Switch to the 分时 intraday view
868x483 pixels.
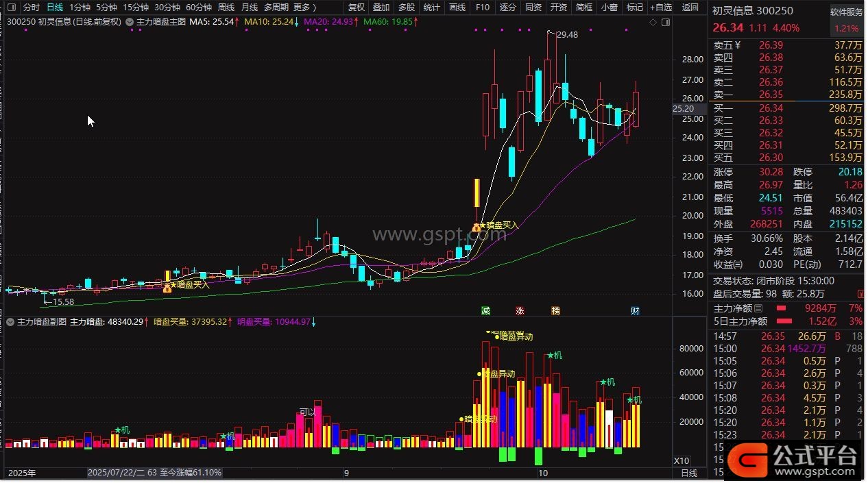(32, 8)
